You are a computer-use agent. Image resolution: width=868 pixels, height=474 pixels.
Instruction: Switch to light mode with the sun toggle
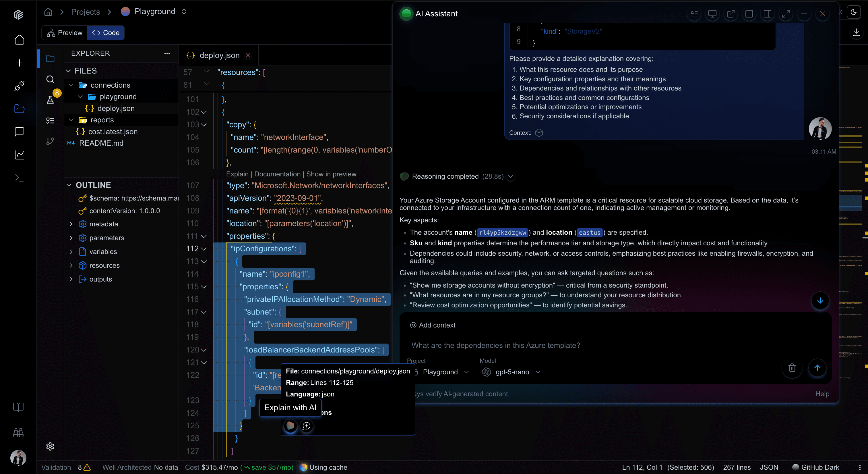click(841, 12)
